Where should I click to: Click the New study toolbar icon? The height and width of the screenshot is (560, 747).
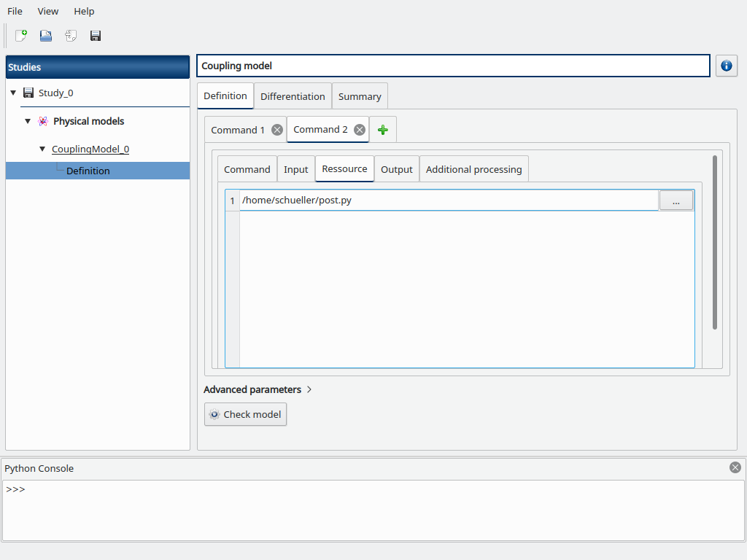click(21, 36)
